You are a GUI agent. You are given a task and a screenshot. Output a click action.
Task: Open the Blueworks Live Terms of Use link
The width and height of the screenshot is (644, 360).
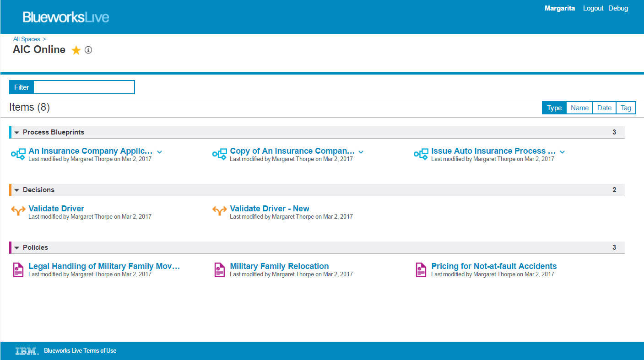79,350
